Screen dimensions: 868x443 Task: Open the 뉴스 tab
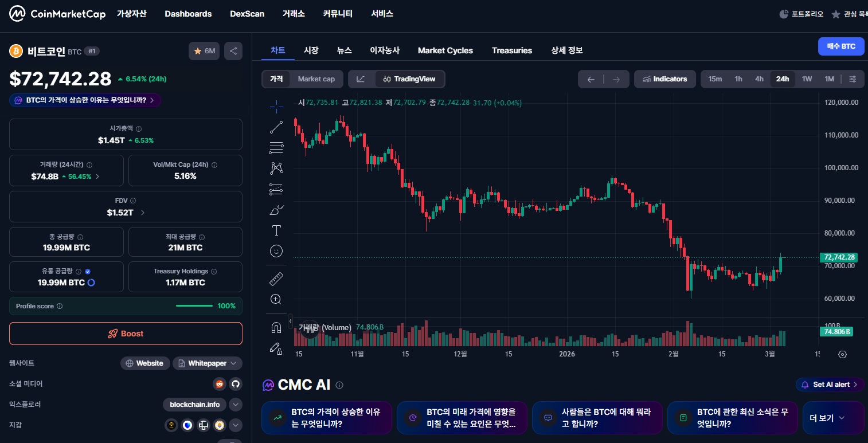click(344, 50)
